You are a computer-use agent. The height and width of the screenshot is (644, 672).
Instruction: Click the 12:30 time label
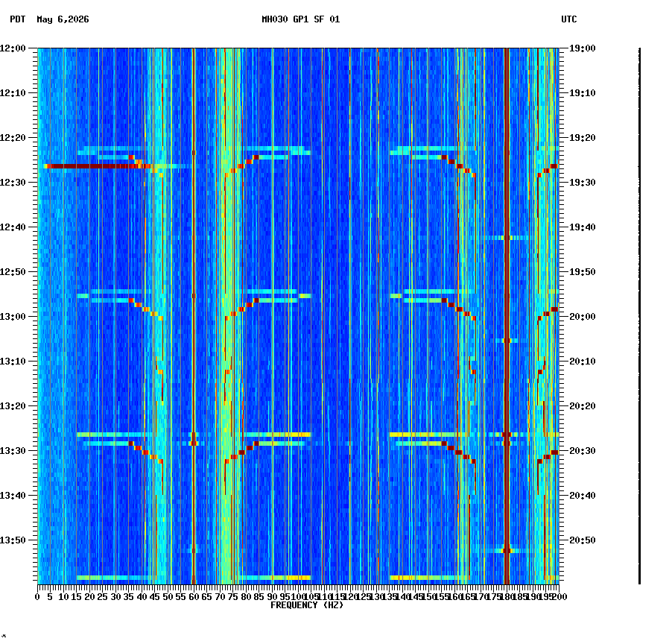point(13,183)
